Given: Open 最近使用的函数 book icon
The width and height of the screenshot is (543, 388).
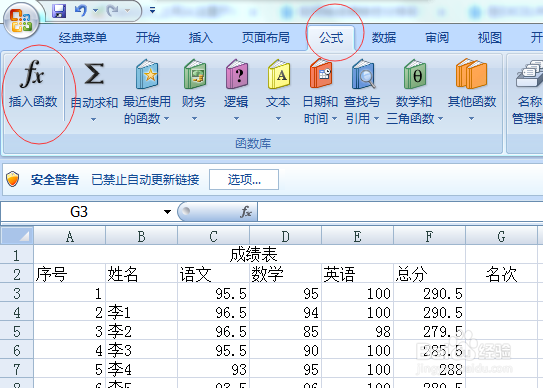Looking at the screenshot, I should tap(147, 74).
